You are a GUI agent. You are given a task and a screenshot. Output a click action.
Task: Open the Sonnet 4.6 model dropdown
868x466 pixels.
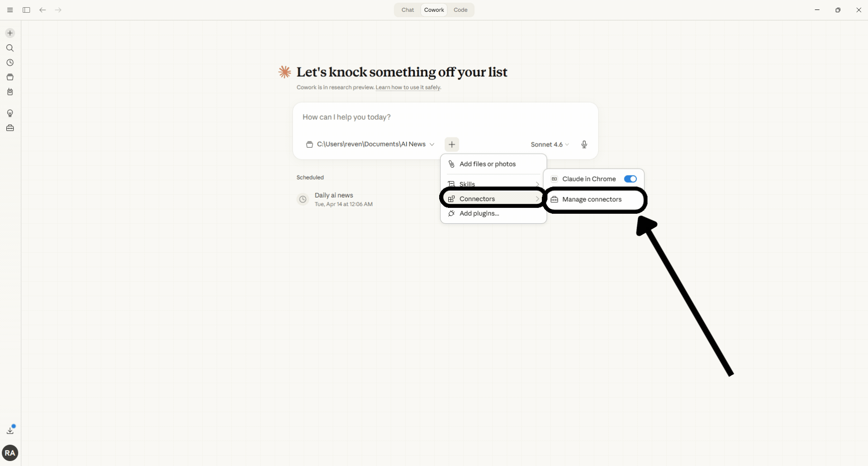pyautogui.click(x=550, y=145)
